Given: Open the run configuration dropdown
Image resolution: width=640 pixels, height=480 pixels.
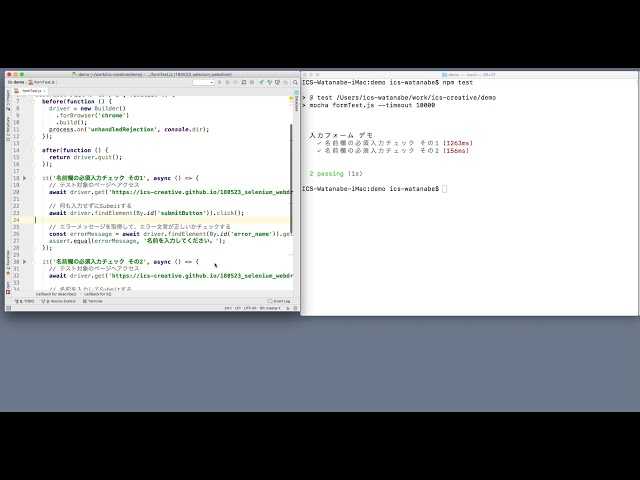Looking at the screenshot, I should click(x=204, y=82).
